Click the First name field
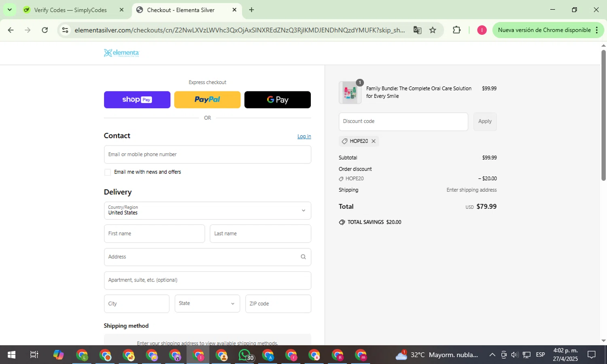Image resolution: width=607 pixels, height=364 pixels. (x=155, y=234)
